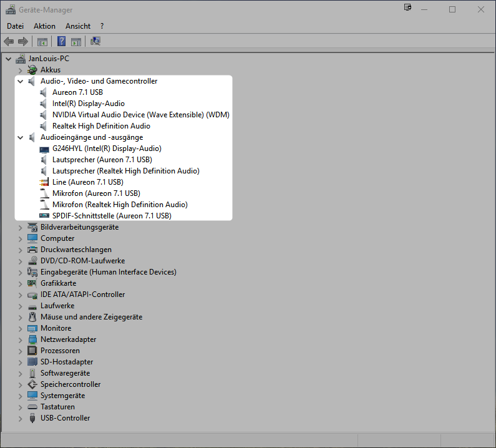This screenshot has width=496, height=448.
Task: Select SPDIF-Schnittstelle (Aureon 7.1 USB)
Action: point(112,216)
